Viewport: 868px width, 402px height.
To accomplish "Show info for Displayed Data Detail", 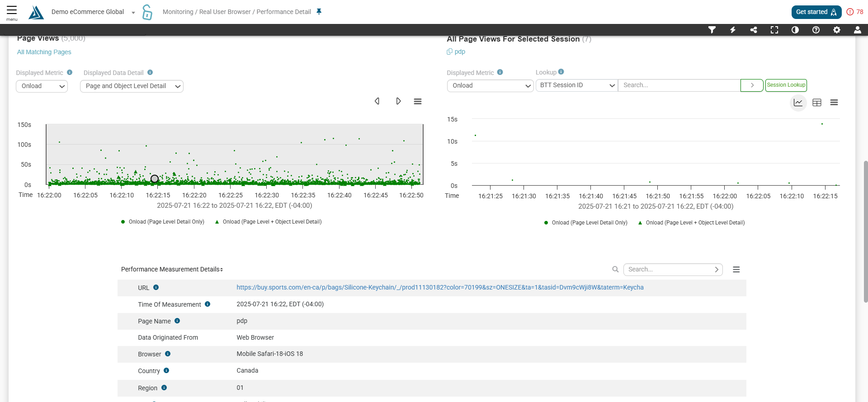I will 150,72.
